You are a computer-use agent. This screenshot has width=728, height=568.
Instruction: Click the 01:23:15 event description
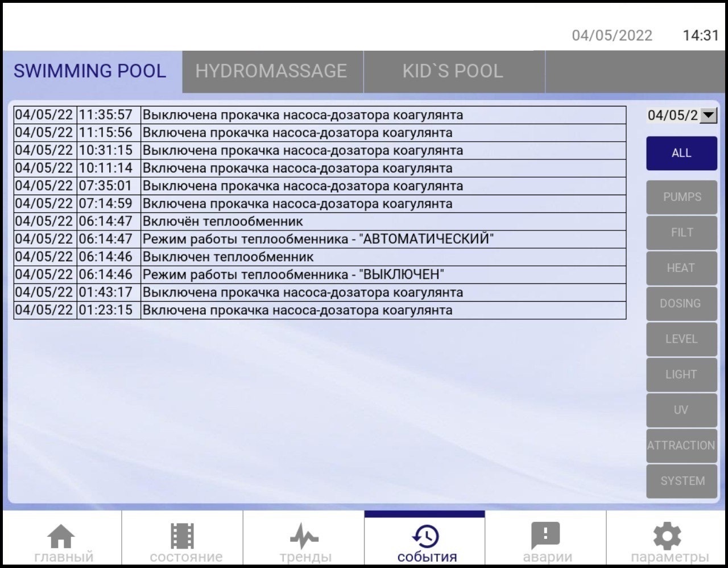pyautogui.click(x=297, y=310)
